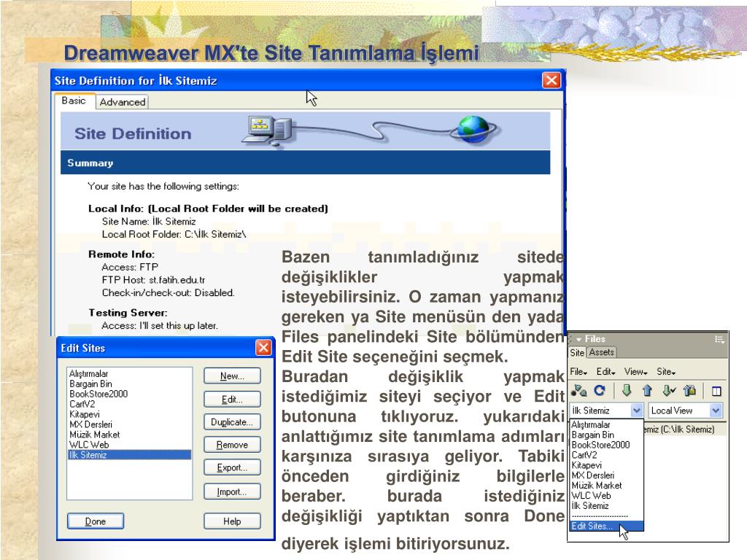
Task: Choose İlk Sitemiz in the site dropdown list
Action: tap(606, 506)
